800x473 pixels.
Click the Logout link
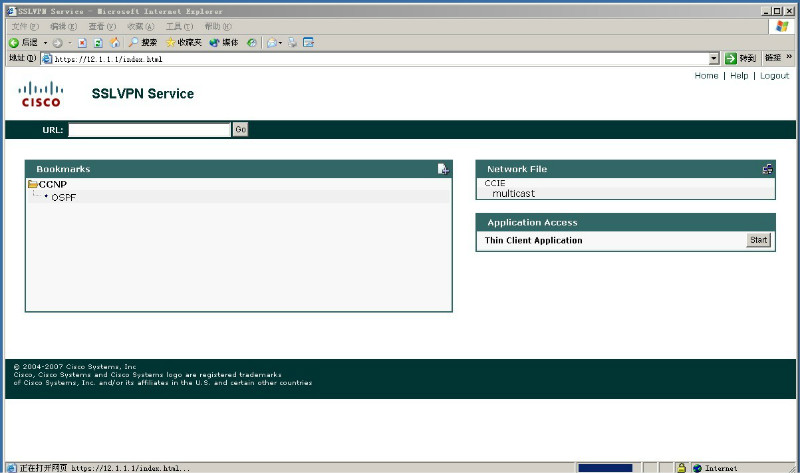point(774,76)
